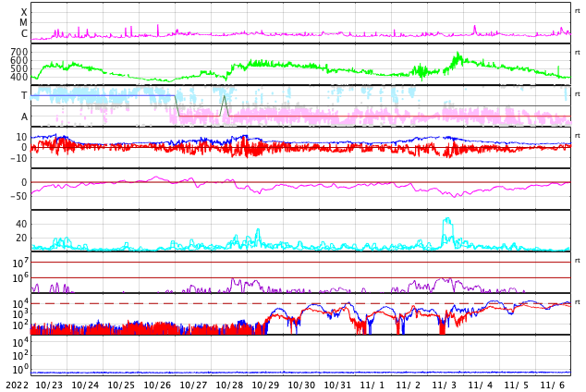Image resolution: width=586 pixels, height=392 pixels.
Task: Select the 11/ 6 date tick label
Action: pos(553,385)
